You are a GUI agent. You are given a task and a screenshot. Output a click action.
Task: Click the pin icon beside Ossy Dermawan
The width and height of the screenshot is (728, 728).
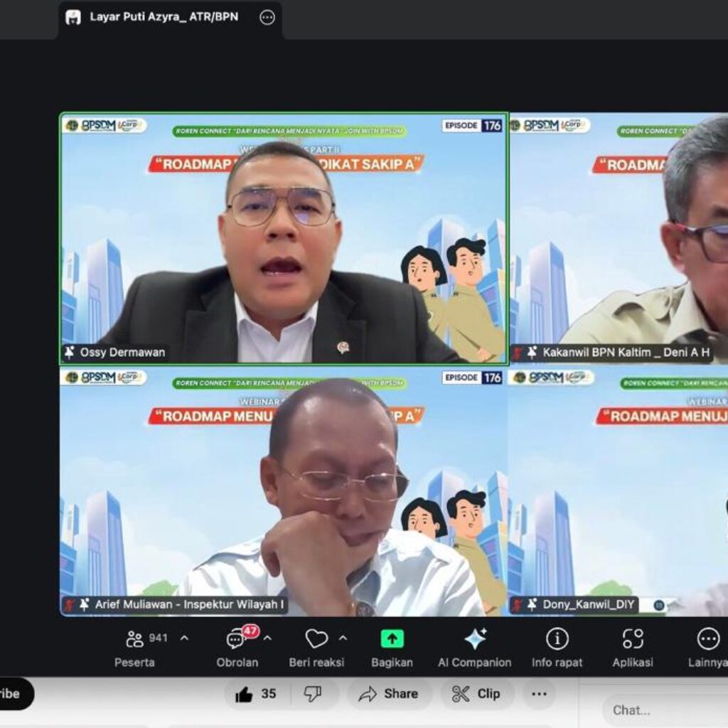coord(70,352)
